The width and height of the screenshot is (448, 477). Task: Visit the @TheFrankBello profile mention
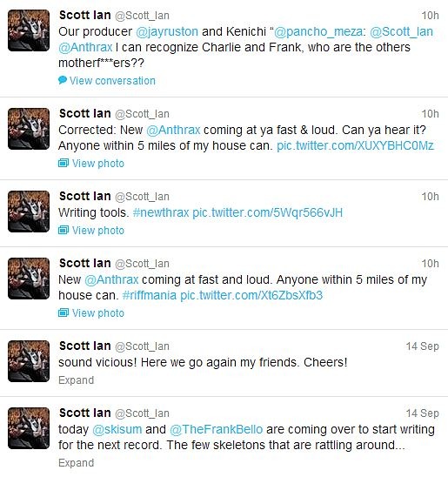click(216, 429)
